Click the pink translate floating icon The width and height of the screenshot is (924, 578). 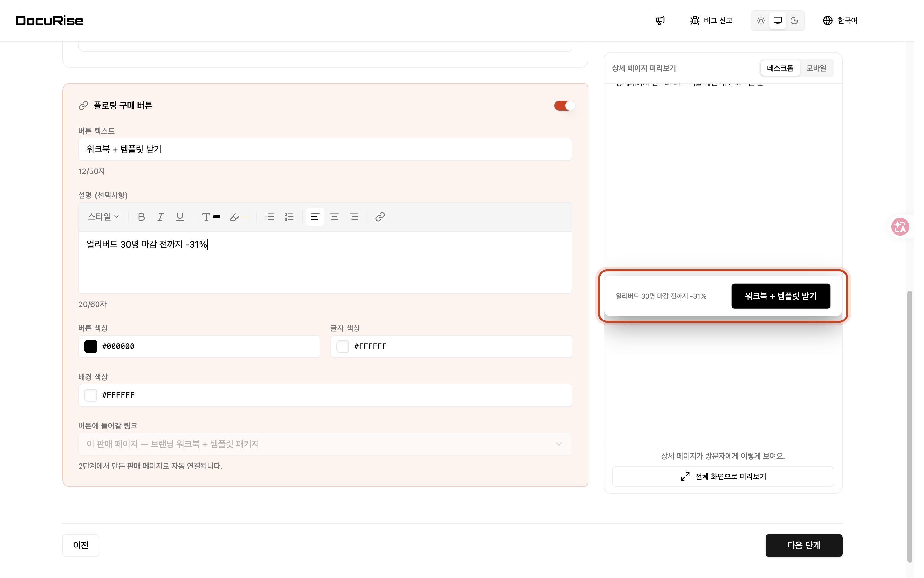900,227
